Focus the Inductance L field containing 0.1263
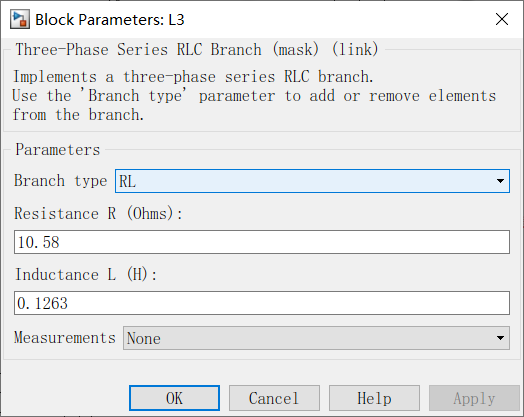 (x=262, y=303)
